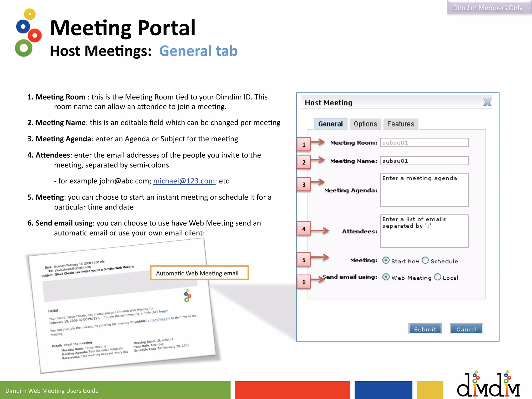
Task: Select the Schedule radio button
Action: [425, 260]
